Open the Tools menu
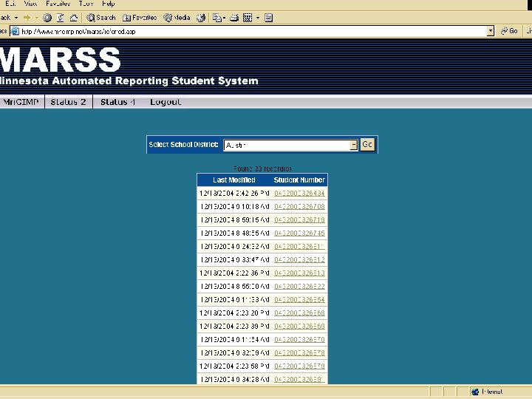The image size is (532, 399). click(x=86, y=4)
